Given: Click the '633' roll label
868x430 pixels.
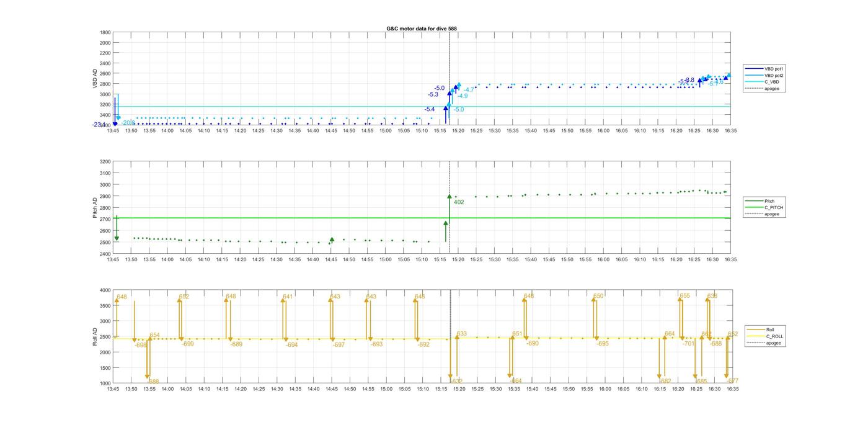Looking at the screenshot, I should click(x=462, y=334).
